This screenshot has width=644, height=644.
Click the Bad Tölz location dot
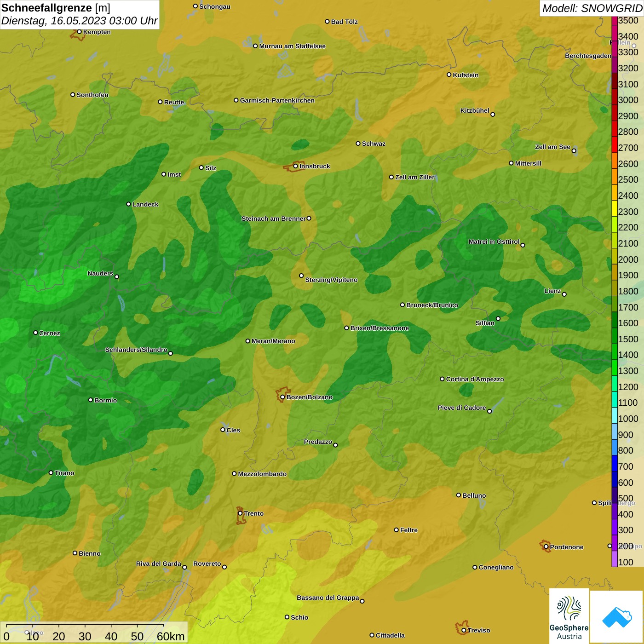tap(327, 22)
